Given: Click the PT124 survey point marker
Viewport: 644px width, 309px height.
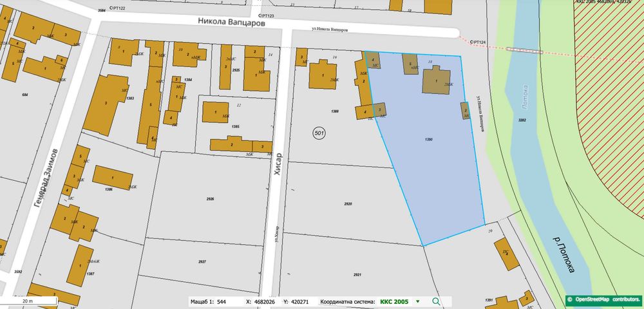Looking at the screenshot, I should click(x=472, y=42).
